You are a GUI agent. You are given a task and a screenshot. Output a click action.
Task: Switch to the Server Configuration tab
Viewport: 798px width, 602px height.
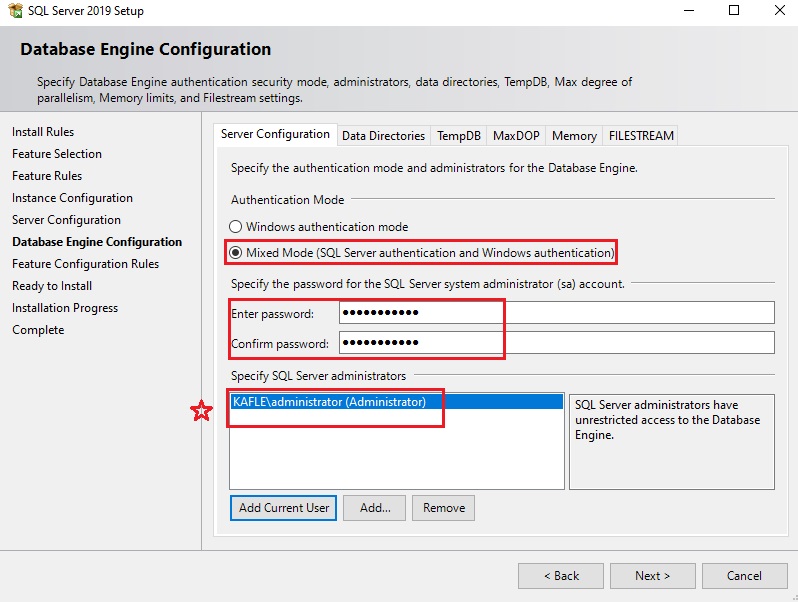pyautogui.click(x=275, y=134)
